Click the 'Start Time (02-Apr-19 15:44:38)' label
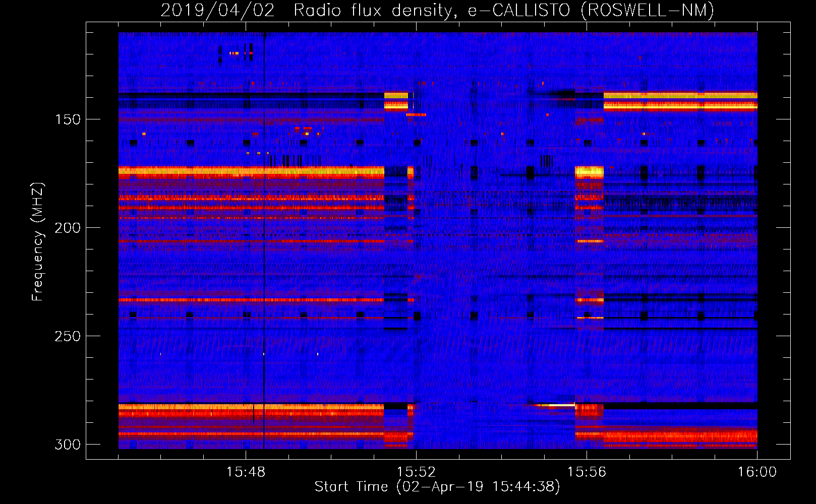Screen dimensions: 816x504 click(437, 487)
